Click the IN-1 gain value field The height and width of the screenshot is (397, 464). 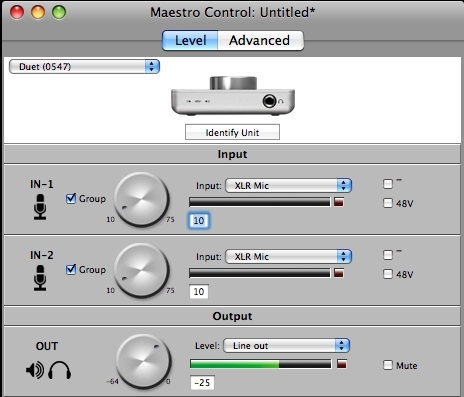pos(199,220)
